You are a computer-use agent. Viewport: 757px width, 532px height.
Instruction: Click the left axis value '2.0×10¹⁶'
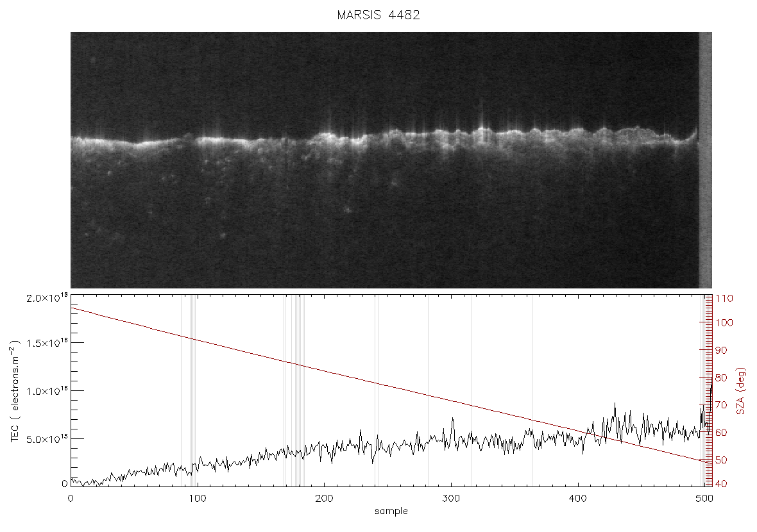(x=47, y=297)
